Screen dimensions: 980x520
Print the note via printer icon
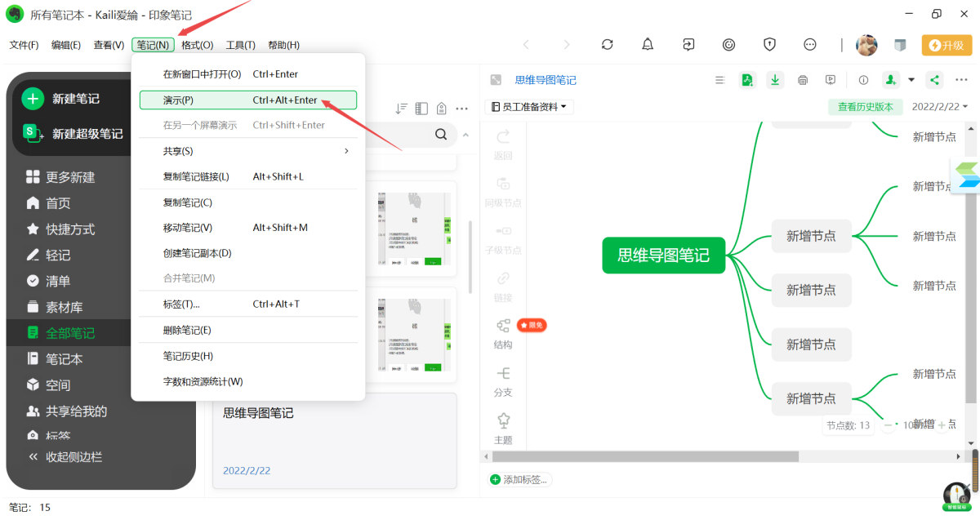click(803, 80)
